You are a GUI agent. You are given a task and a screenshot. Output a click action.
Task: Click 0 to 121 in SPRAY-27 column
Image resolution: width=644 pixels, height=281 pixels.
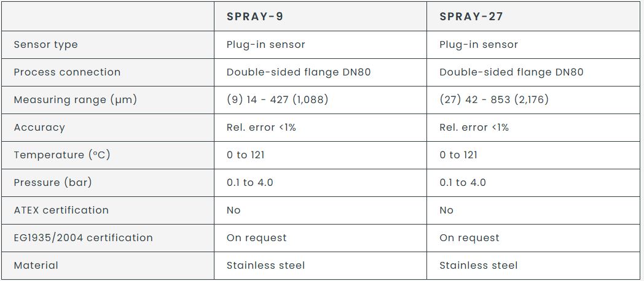click(458, 155)
